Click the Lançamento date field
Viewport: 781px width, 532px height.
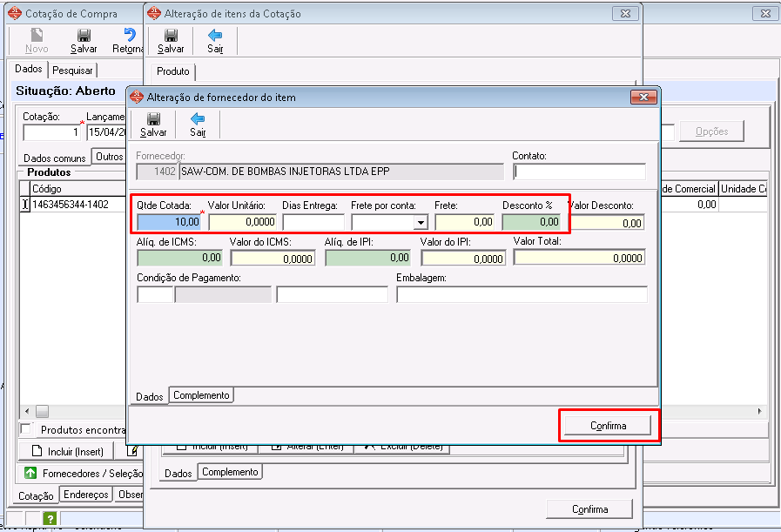tap(106, 132)
